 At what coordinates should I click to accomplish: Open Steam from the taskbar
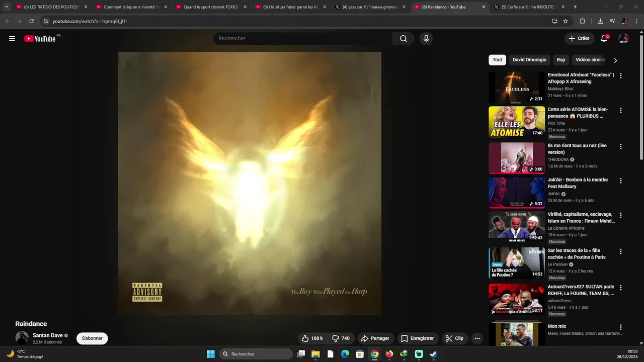[x=433, y=354]
